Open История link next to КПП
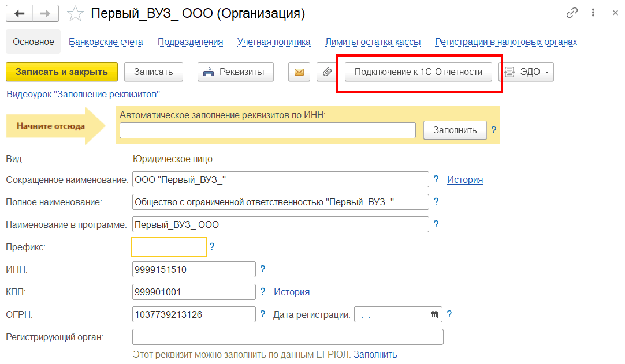Image resolution: width=625 pixels, height=364 pixels. point(292,292)
